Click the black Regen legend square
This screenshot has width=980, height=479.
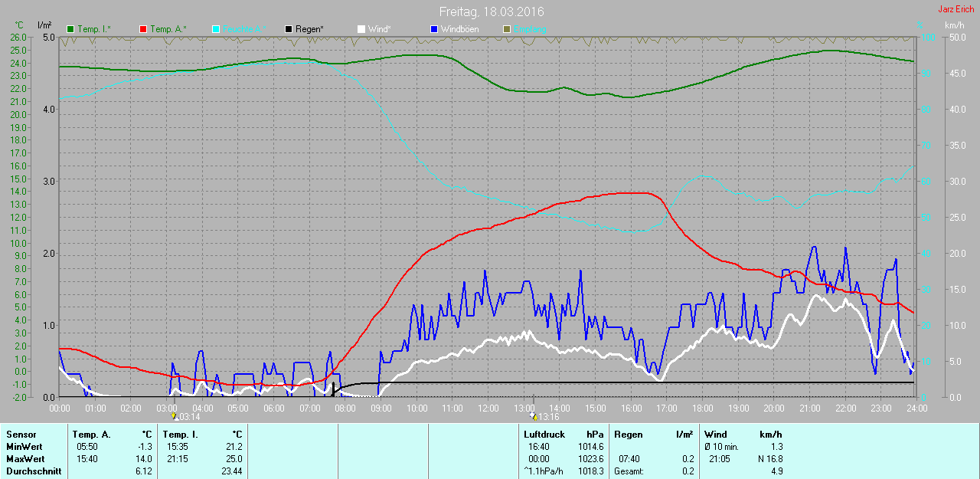pos(289,29)
